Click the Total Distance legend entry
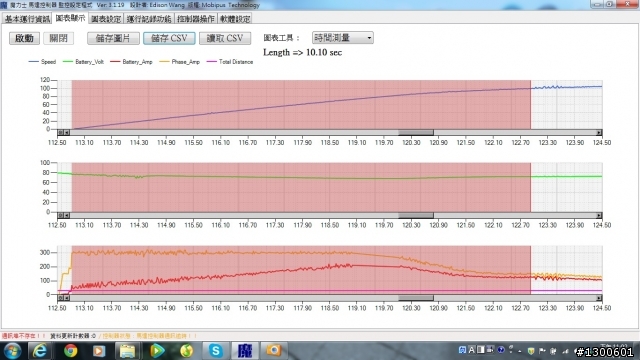This screenshot has height=360, width=640. [230, 62]
